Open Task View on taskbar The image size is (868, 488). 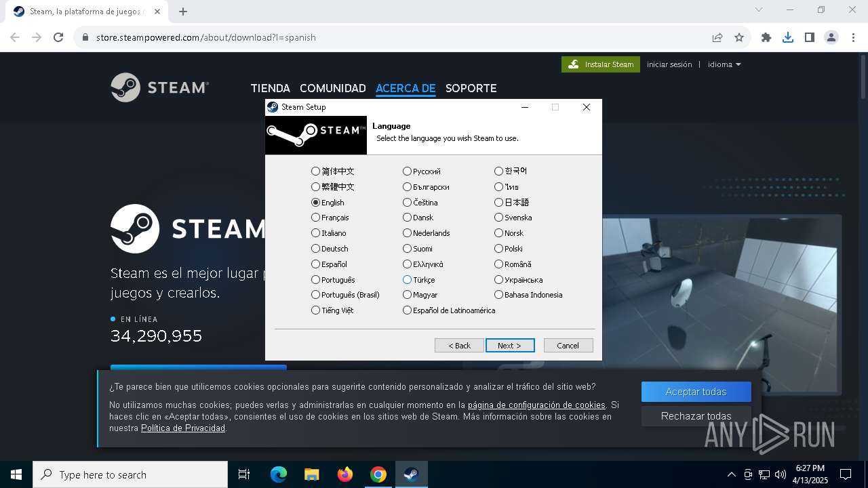coord(244,474)
